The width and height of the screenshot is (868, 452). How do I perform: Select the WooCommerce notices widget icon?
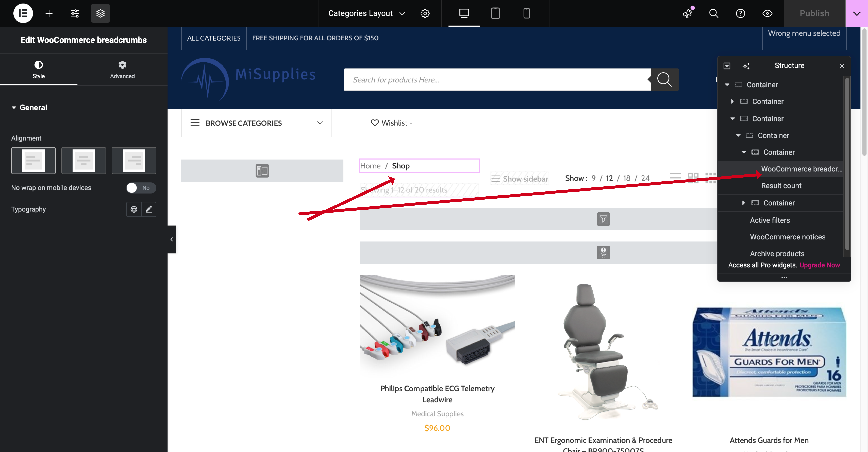click(603, 253)
